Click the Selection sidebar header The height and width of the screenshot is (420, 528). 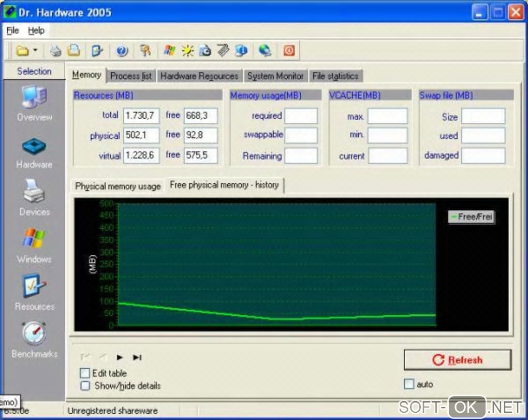34,71
